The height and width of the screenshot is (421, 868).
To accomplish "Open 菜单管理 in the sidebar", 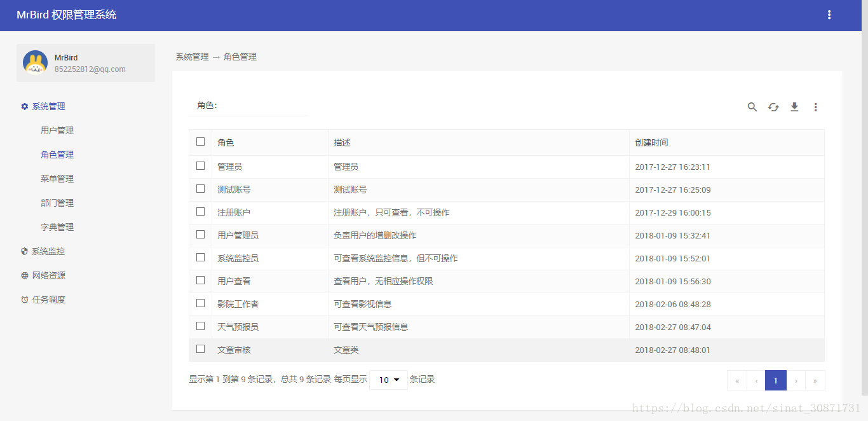I will pos(57,179).
